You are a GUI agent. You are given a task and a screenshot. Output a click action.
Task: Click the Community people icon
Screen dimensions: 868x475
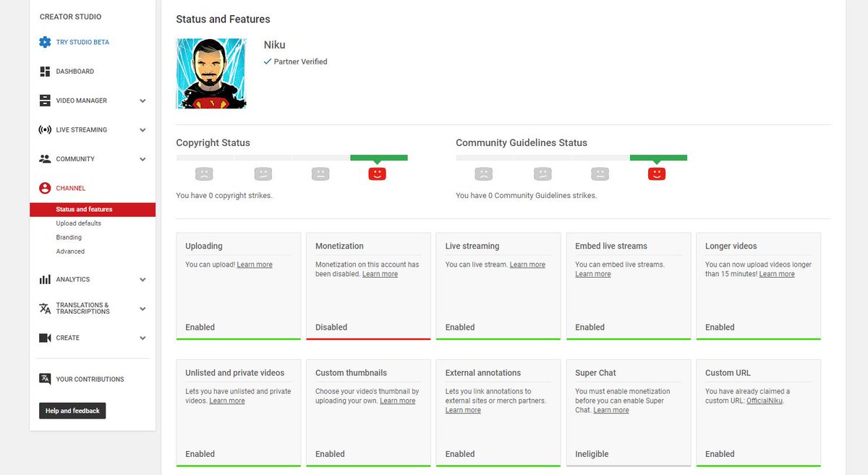pos(45,159)
